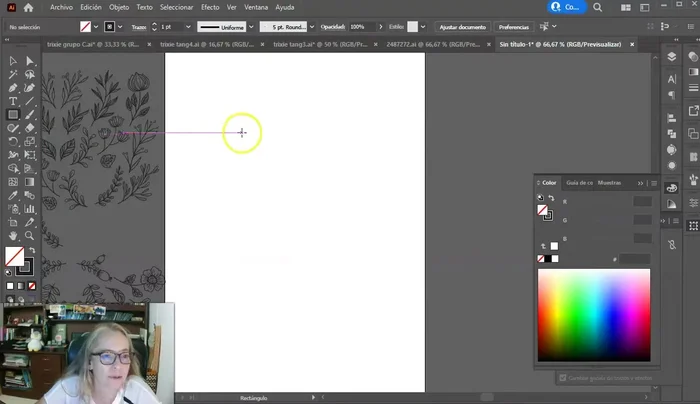Click the Preferencias button
The image size is (700, 404).
click(x=514, y=27)
